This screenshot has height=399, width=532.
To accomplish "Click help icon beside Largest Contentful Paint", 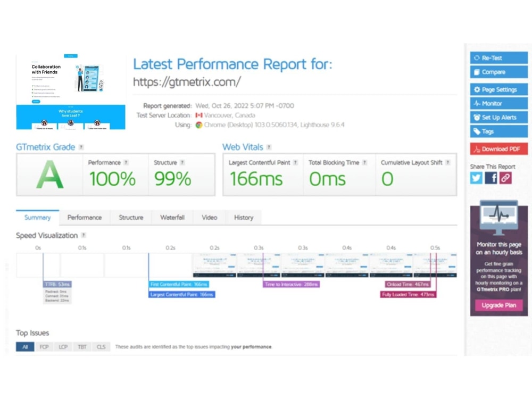I will tap(295, 162).
